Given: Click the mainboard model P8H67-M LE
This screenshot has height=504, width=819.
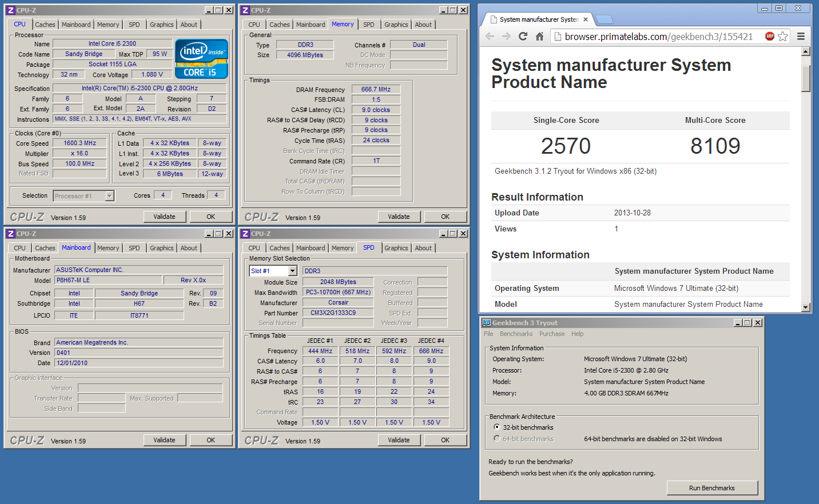Looking at the screenshot, I should click(108, 280).
